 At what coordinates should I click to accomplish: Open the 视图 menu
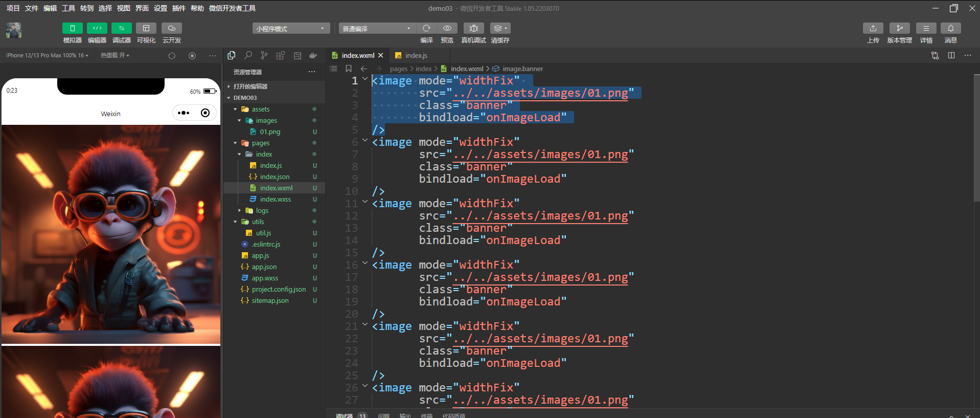pyautogui.click(x=124, y=8)
